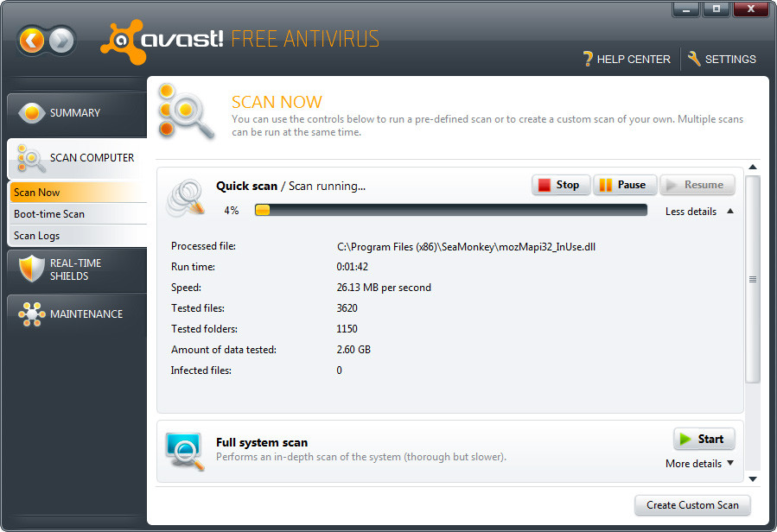Image resolution: width=777 pixels, height=532 pixels.
Task: Click the Quick scan progress bar
Action: click(451, 210)
